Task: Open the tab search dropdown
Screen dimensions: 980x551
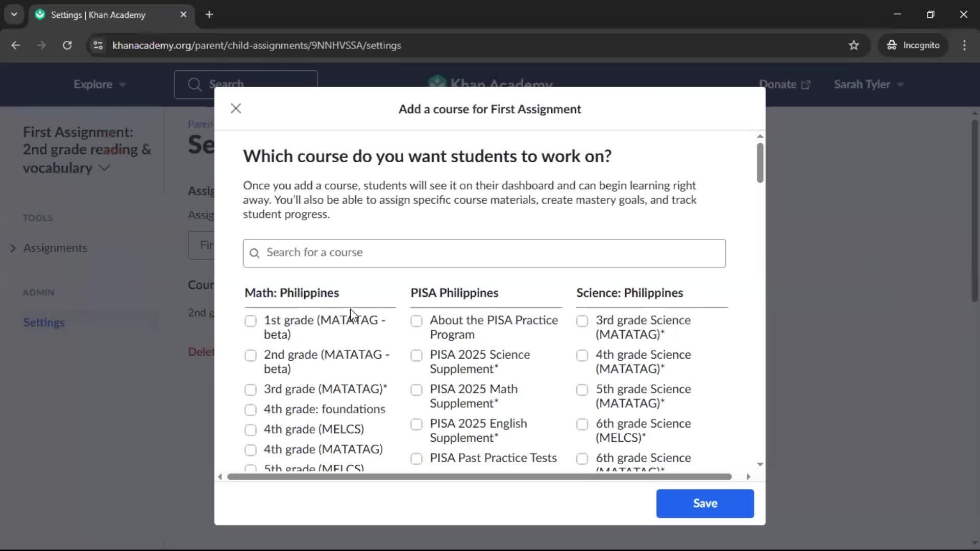Action: [x=14, y=14]
